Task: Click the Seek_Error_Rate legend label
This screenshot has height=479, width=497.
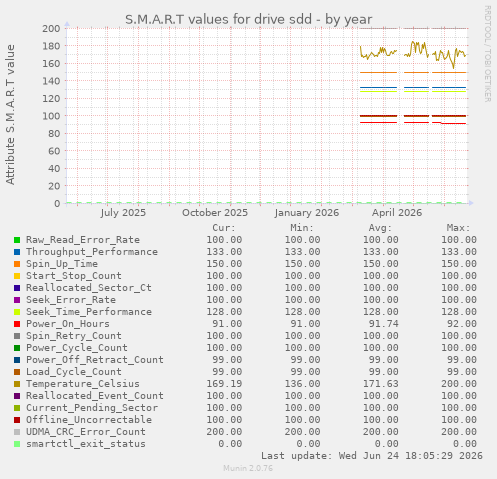Action: [x=71, y=300]
